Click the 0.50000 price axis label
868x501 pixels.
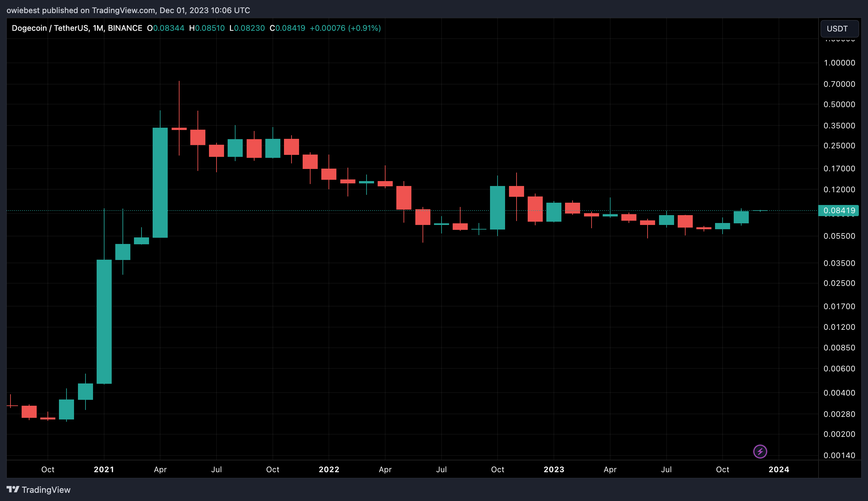(839, 104)
